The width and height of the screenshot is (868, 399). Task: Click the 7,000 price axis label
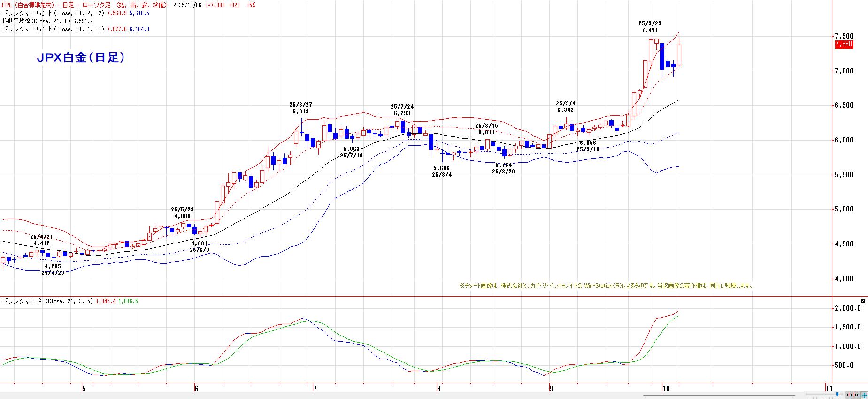pos(844,71)
